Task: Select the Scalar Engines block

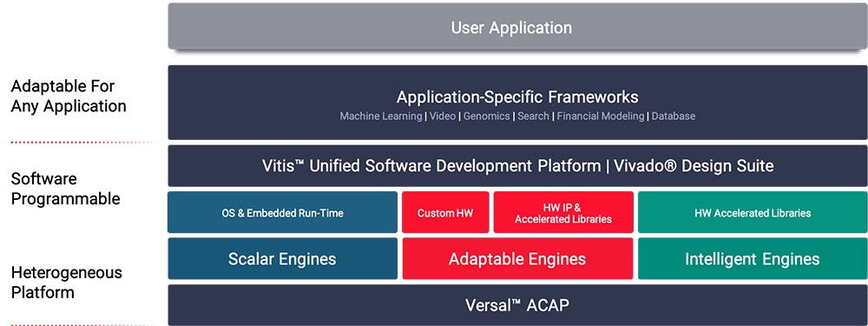Action: 283,259
